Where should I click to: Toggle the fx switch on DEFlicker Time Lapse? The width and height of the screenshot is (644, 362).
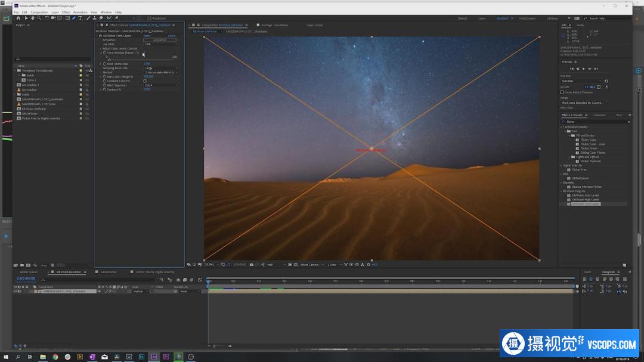pos(100,36)
